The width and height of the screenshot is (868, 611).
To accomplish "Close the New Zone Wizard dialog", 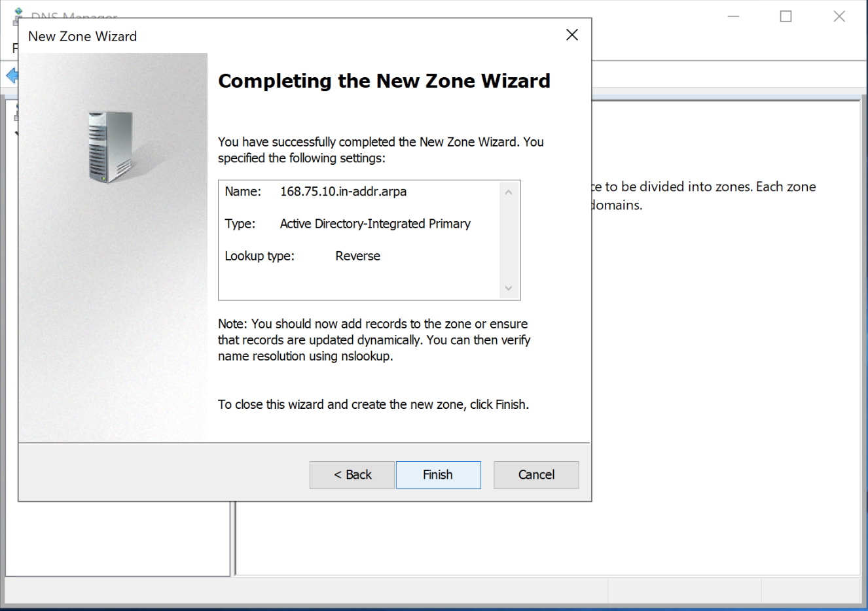I will (571, 35).
